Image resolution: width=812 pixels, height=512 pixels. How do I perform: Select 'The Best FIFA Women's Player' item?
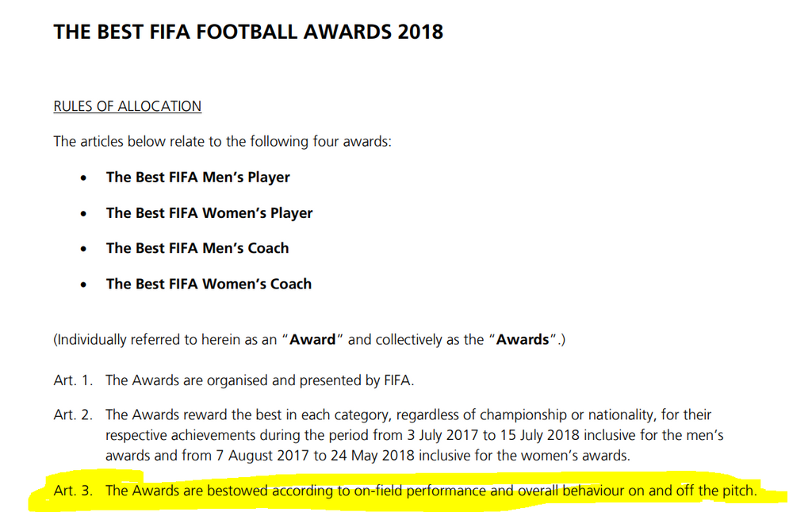(209, 212)
